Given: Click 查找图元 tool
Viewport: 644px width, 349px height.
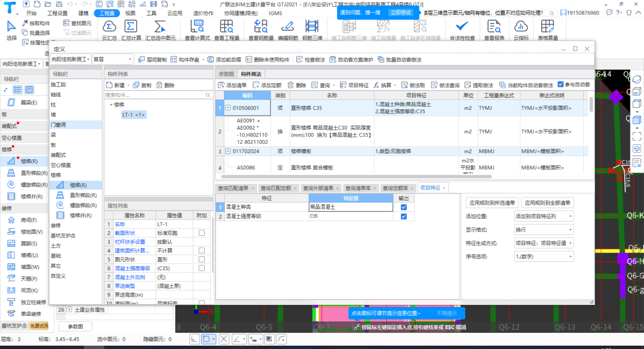Looking at the screenshot, I should 77,23.
